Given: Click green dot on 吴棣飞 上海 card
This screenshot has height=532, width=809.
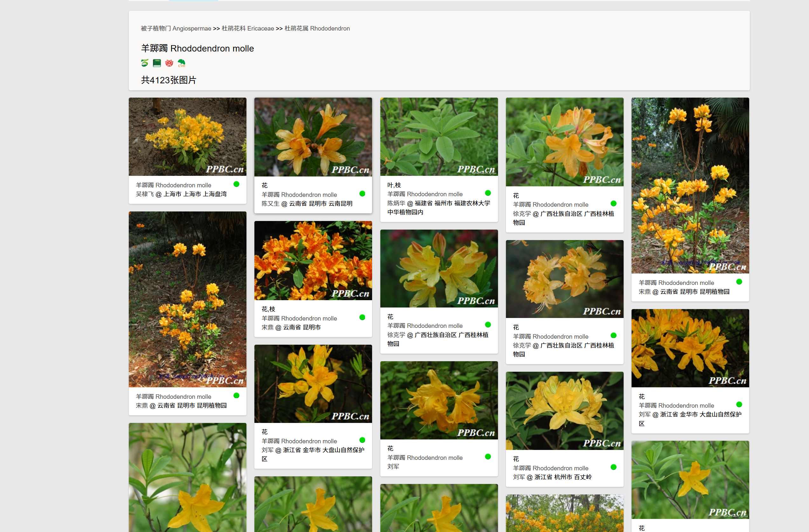Looking at the screenshot, I should click(236, 184).
